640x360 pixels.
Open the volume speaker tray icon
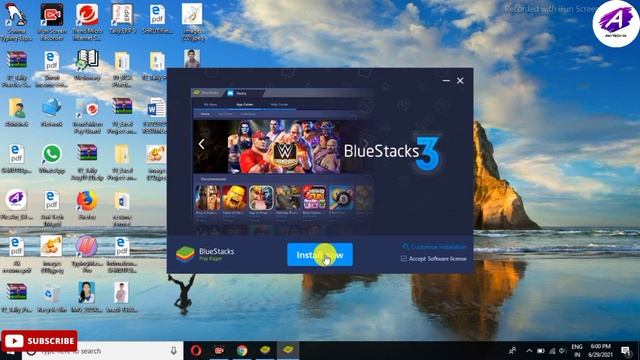point(563,351)
